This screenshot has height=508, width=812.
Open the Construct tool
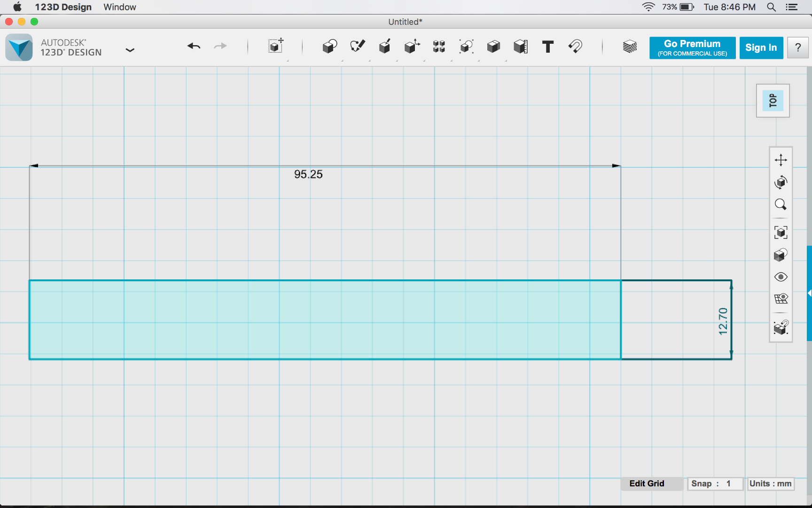384,46
